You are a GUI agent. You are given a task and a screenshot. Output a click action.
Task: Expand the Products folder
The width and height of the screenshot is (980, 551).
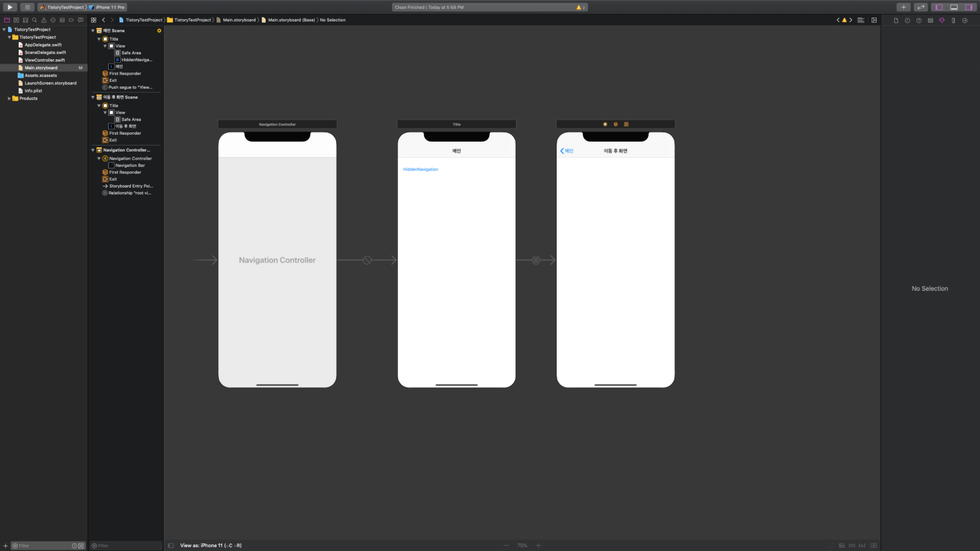pyautogui.click(x=9, y=98)
